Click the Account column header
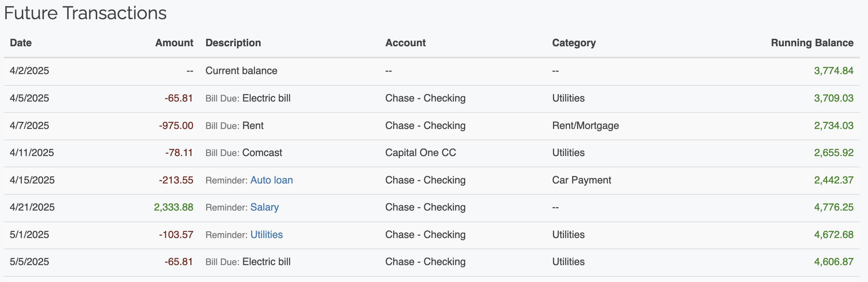Viewport: 868px width, 282px height. [405, 43]
